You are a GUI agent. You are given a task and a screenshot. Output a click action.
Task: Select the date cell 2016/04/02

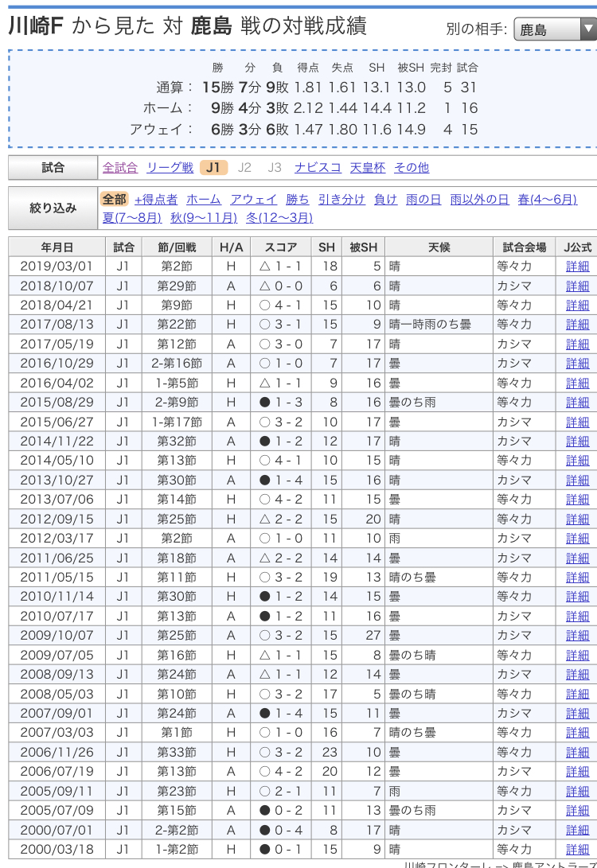[x=57, y=383]
